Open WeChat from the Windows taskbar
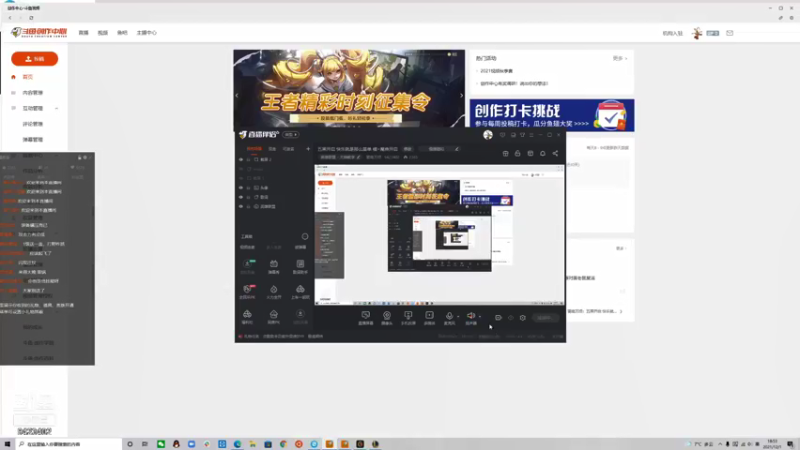The image size is (800, 450). (x=161, y=444)
